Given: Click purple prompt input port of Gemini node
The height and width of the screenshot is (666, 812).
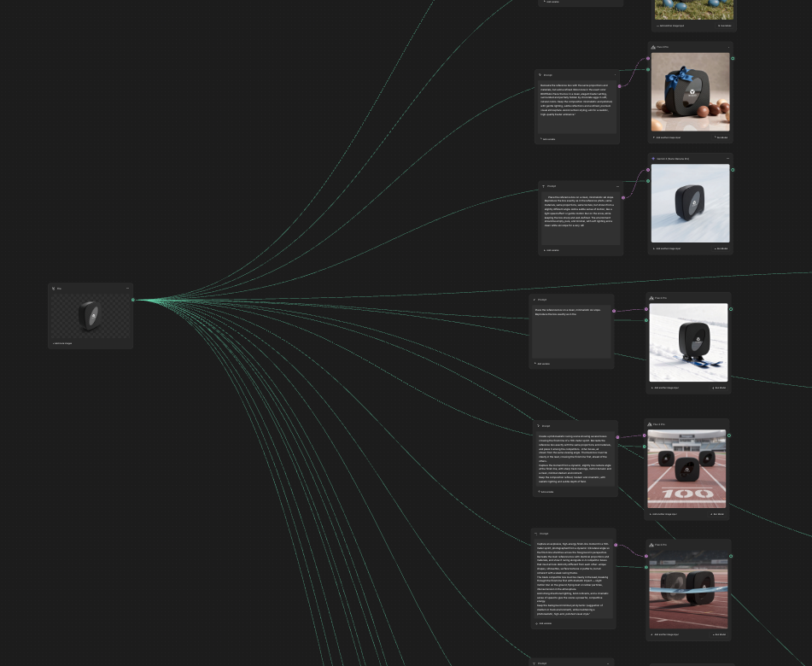Looking at the screenshot, I should (648, 170).
